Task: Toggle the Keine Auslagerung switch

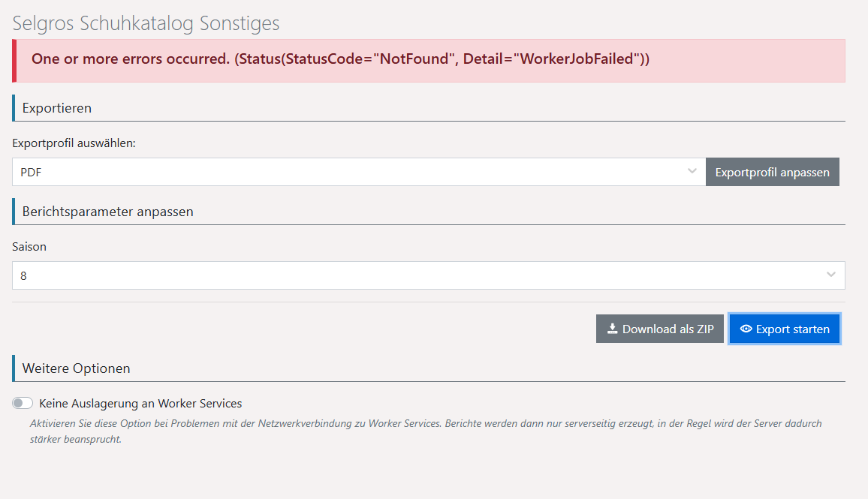Action: [x=23, y=404]
